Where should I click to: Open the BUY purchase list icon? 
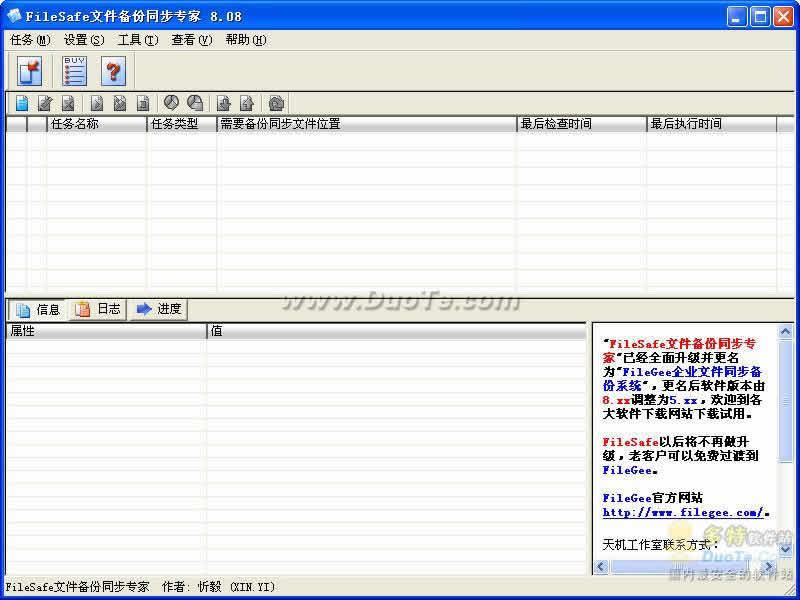74,71
